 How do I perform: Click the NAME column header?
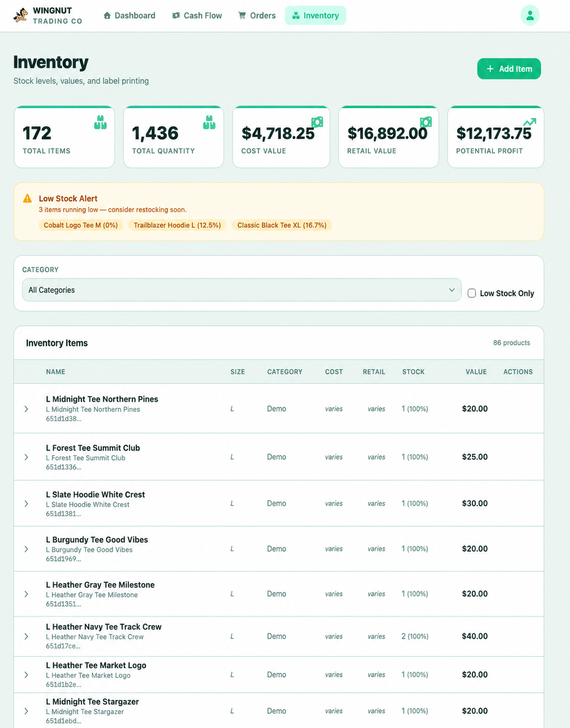click(x=55, y=371)
